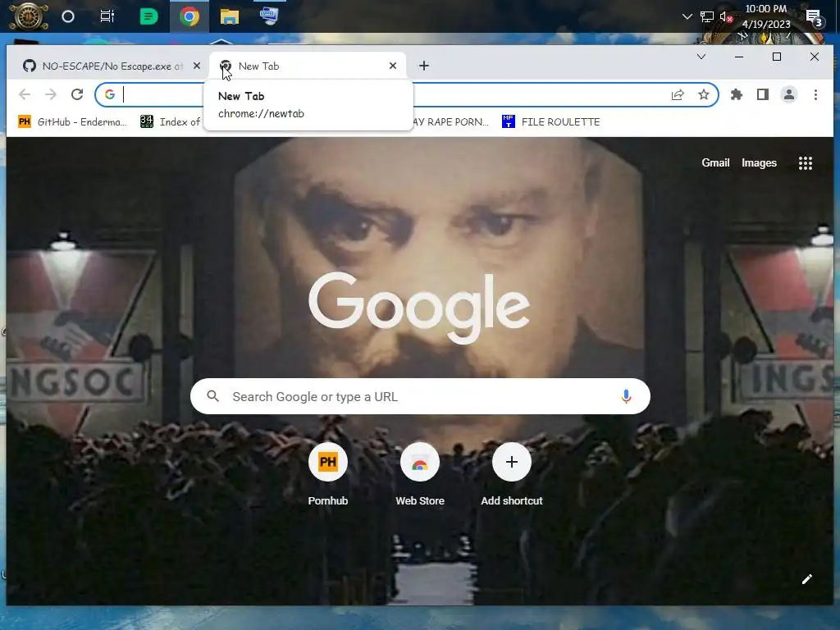840x630 pixels.
Task: Bookmark this tab with the star icon
Action: (x=703, y=95)
